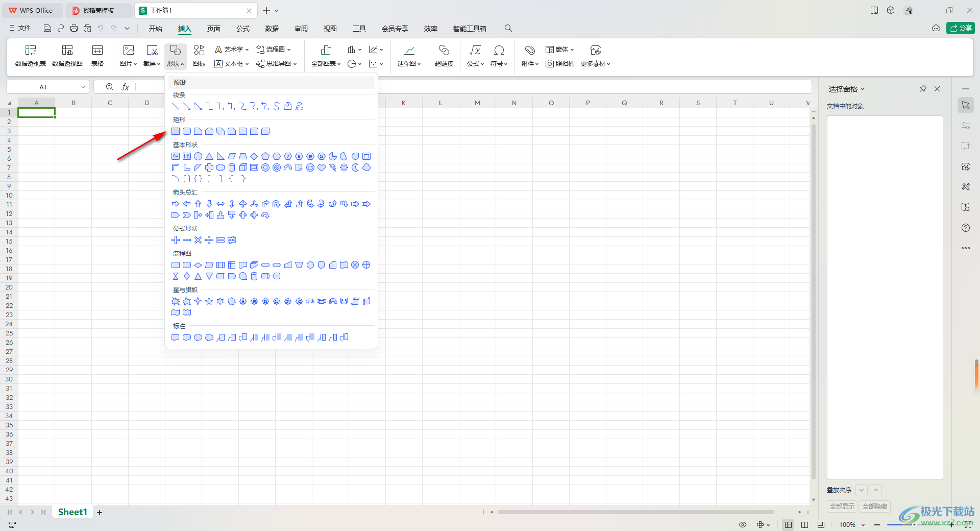Click the select-arrow icon in right sidebar
Screen dimensions: 980x531
966,105
